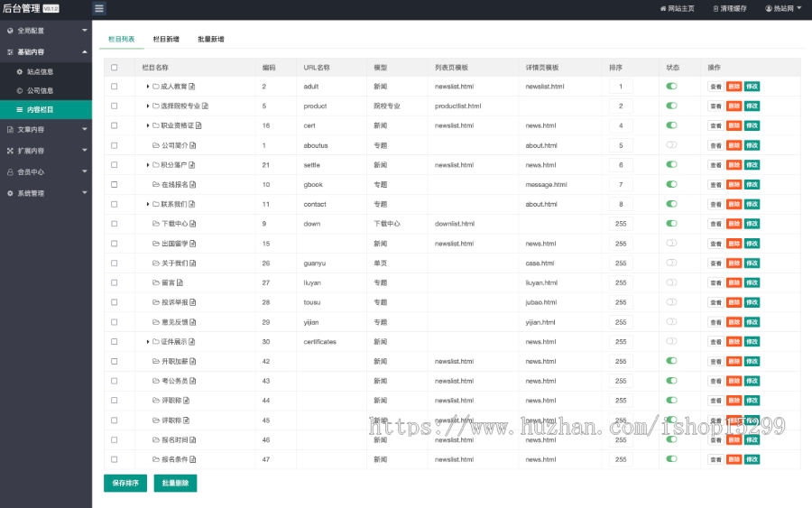This screenshot has height=508, width=812.
Task: Switch to the 栏目新增 tab
Action: coord(166,40)
